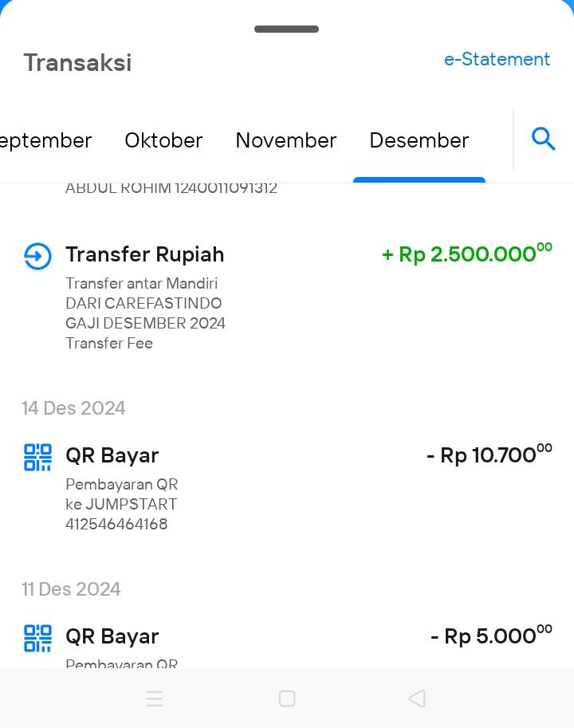Select the partially visible September tab
This screenshot has width=574, height=728.
(46, 141)
